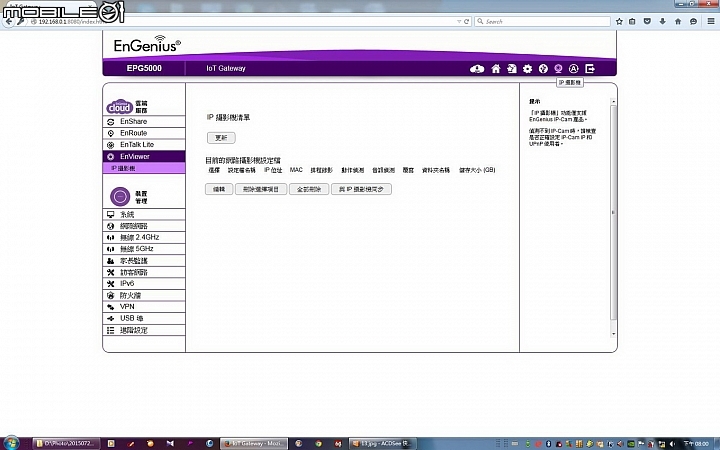Open the Windows Start button

click(11, 443)
